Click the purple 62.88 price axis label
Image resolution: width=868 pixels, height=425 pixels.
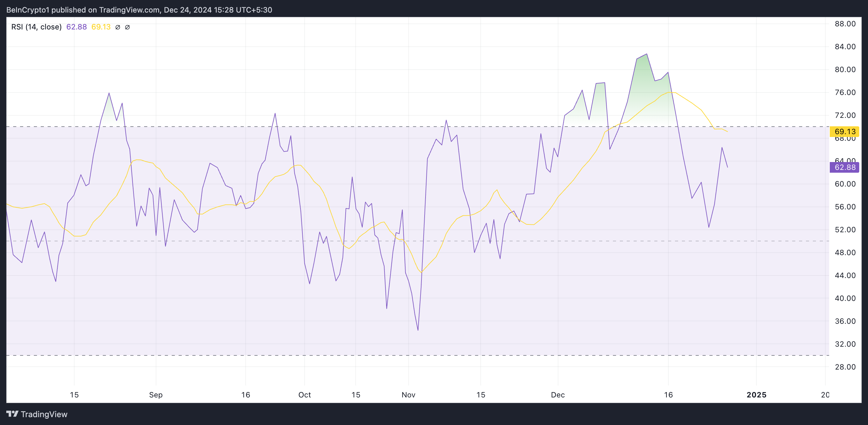pyautogui.click(x=844, y=167)
